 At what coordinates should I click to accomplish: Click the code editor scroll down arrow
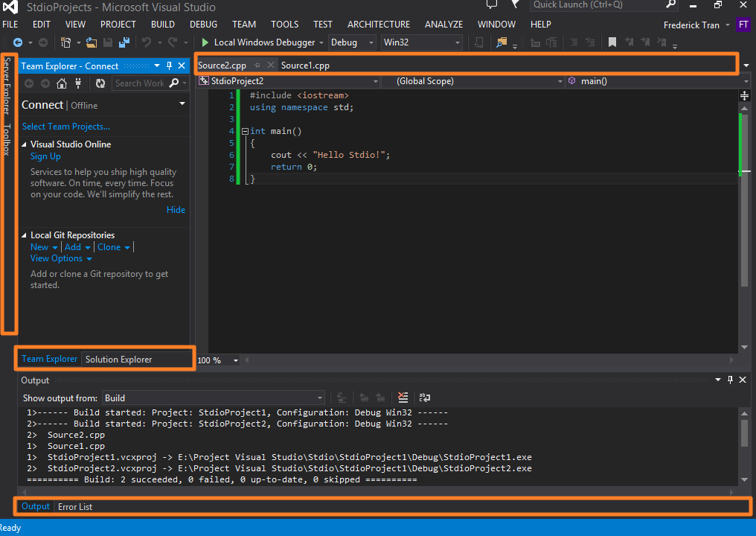click(744, 347)
